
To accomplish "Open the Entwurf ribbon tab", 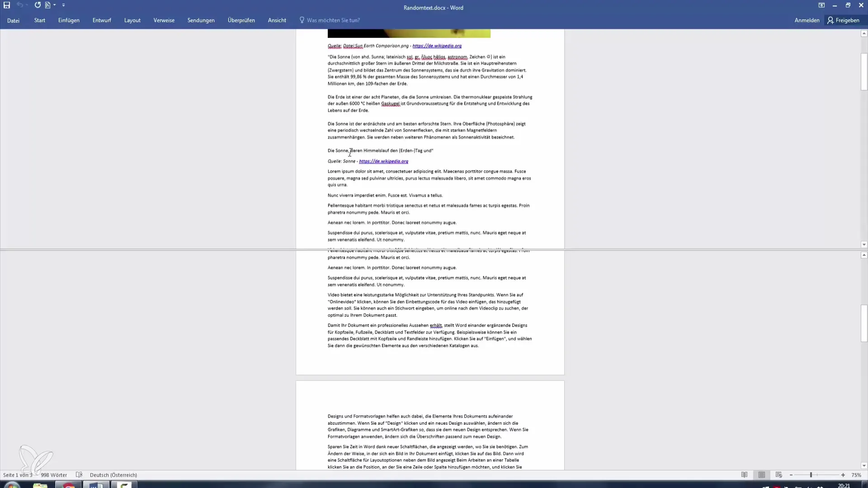I will click(102, 20).
